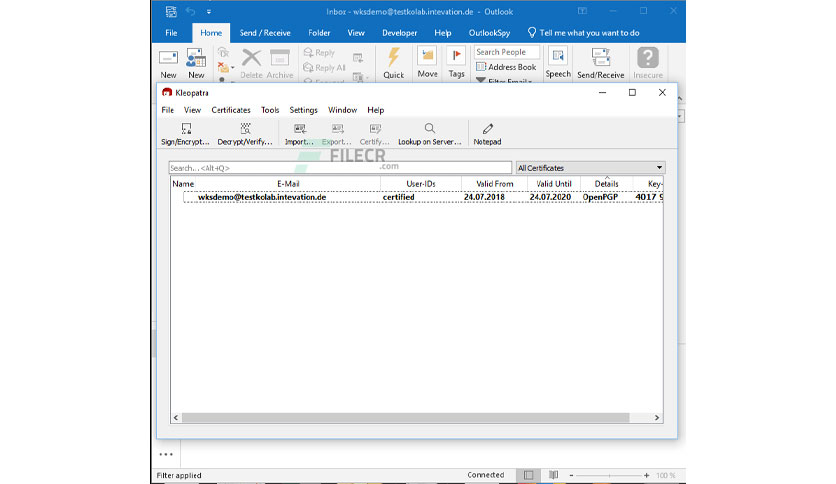The width and height of the screenshot is (836, 484).
Task: Click Sign/Encrypt toolbar icon in Kleopatra
Action: 186,128
